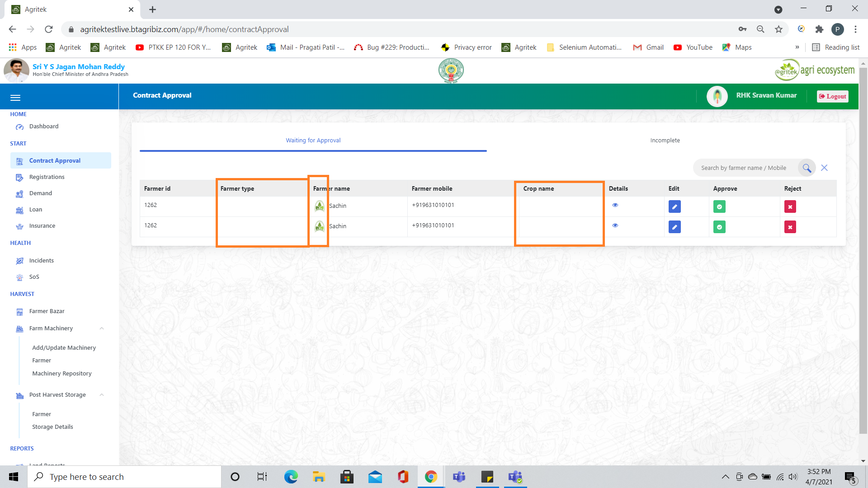Collapse the Post Harvest Storage chevron
The width and height of the screenshot is (868, 488).
[102, 395]
